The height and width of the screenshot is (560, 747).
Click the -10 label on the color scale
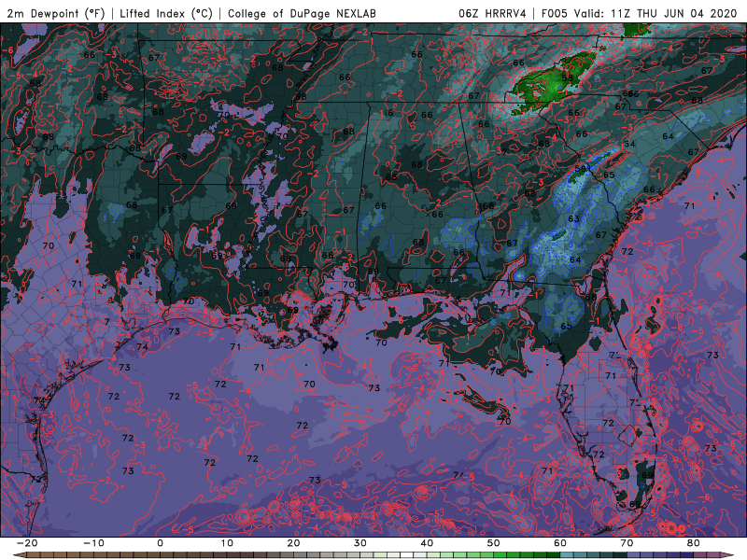93,543
